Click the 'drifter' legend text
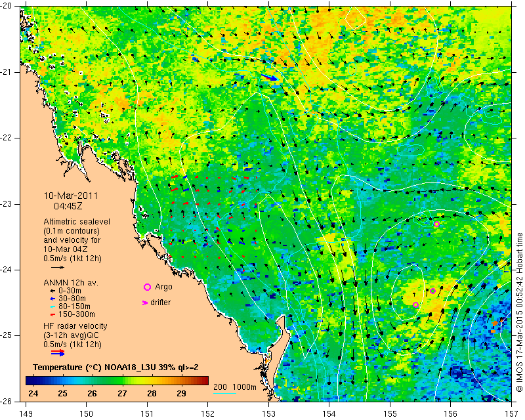Screen dimensions: 525x420 point(160,303)
